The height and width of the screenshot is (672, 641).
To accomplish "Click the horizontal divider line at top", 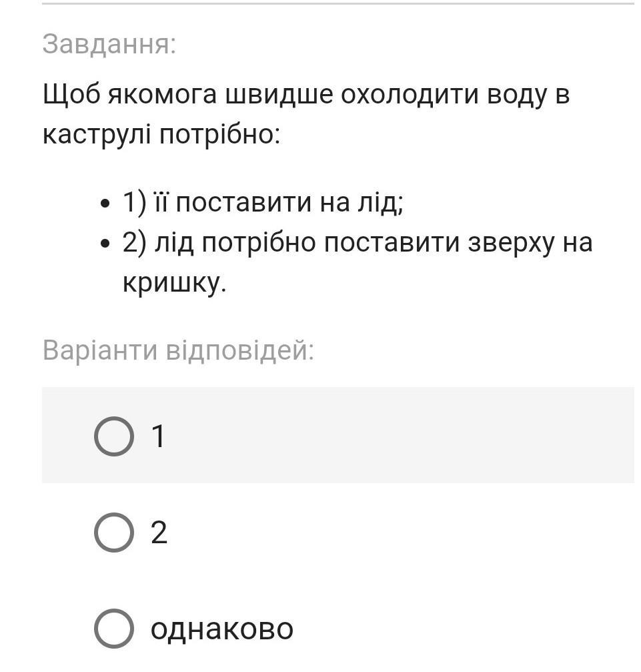I will [x=338, y=3].
